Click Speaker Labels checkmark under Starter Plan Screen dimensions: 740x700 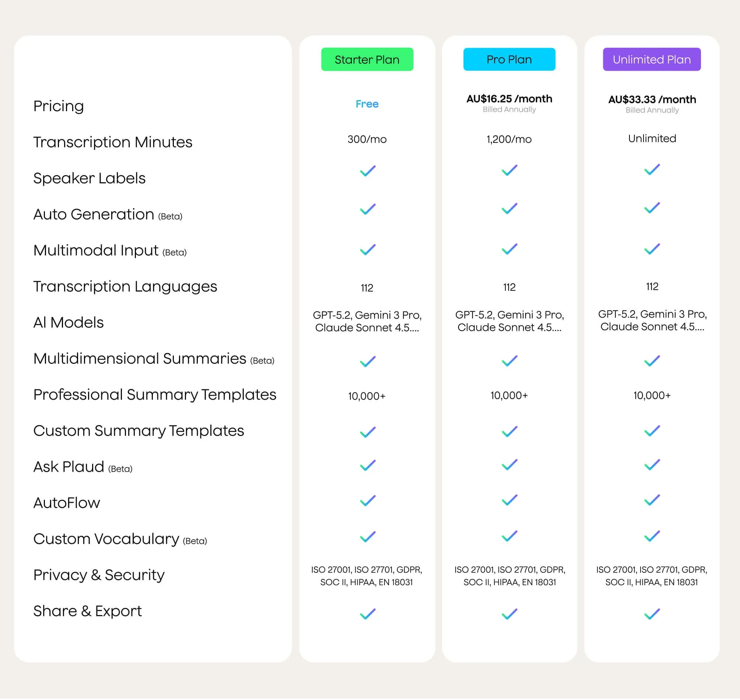[x=367, y=171]
